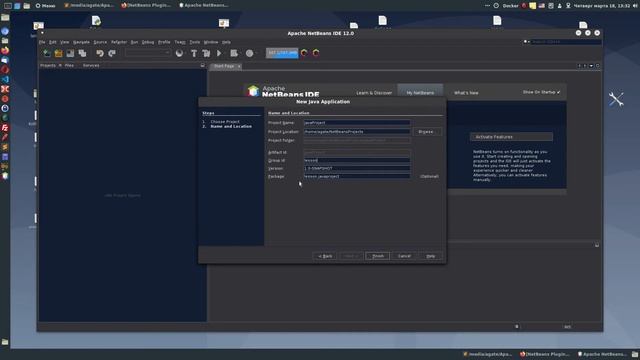This screenshot has width=640, height=360.
Task: Switch to the Projects tab
Action: [48, 65]
